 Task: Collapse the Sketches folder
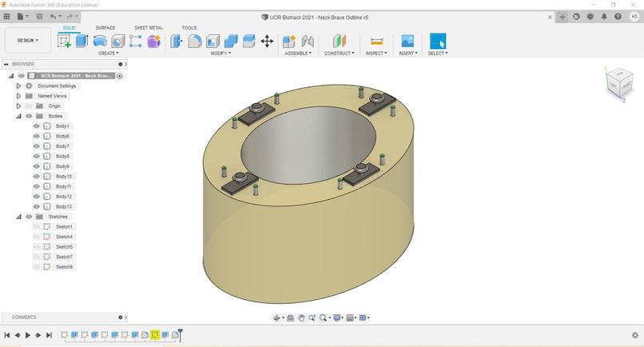[x=18, y=217]
